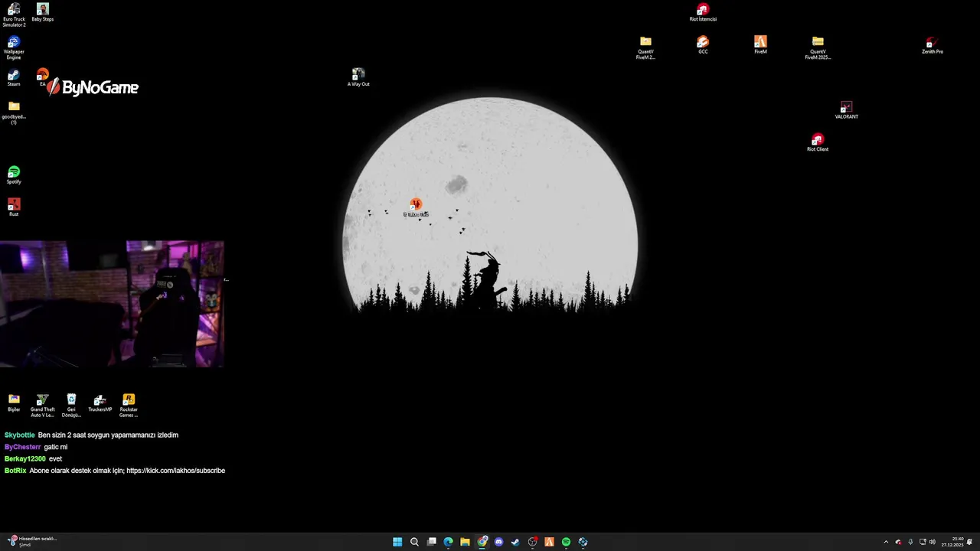Open Task View in taskbar

tap(432, 542)
